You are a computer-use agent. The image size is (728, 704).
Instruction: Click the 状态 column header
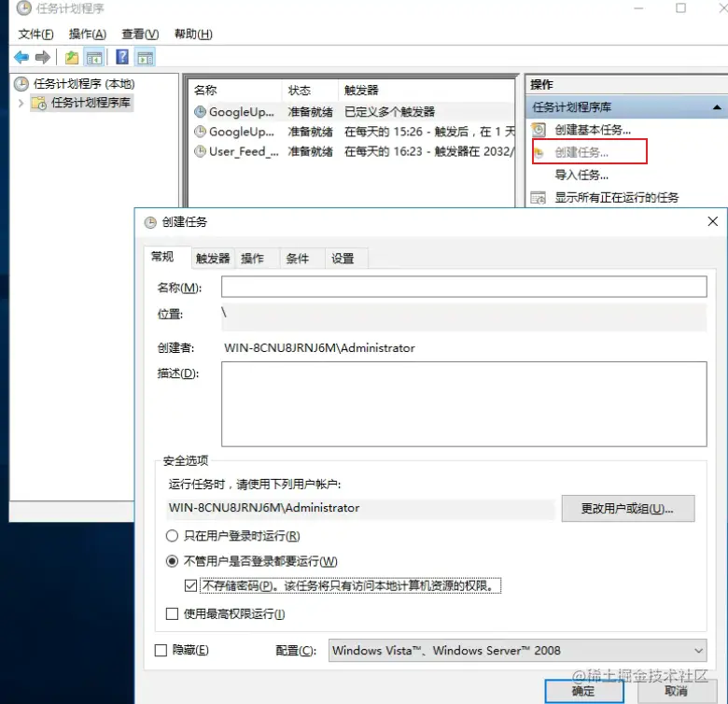(x=299, y=90)
